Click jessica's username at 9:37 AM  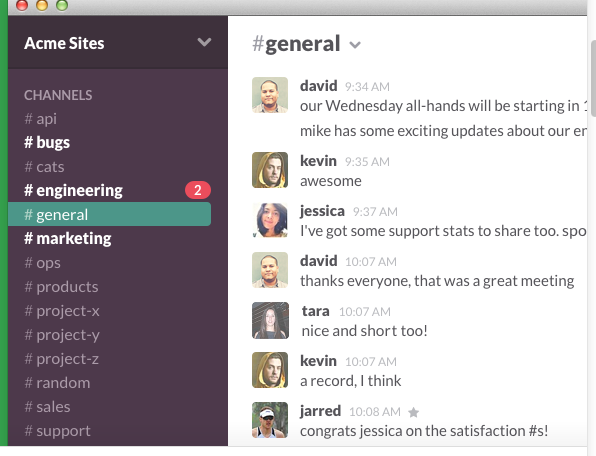pyautogui.click(x=322, y=211)
